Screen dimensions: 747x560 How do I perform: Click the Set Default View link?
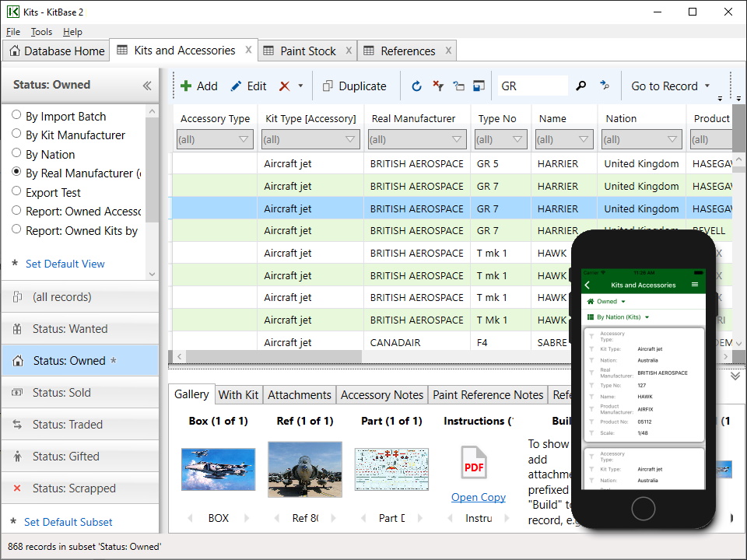tap(65, 264)
